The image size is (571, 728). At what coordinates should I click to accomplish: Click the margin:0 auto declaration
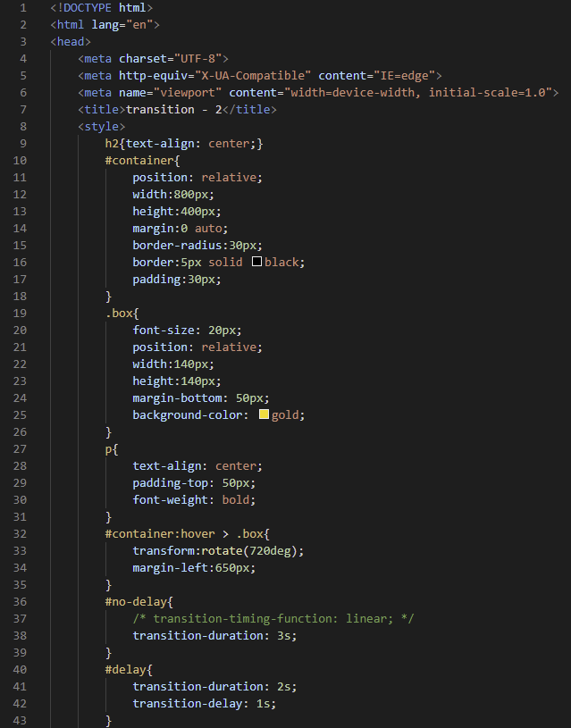coord(181,229)
